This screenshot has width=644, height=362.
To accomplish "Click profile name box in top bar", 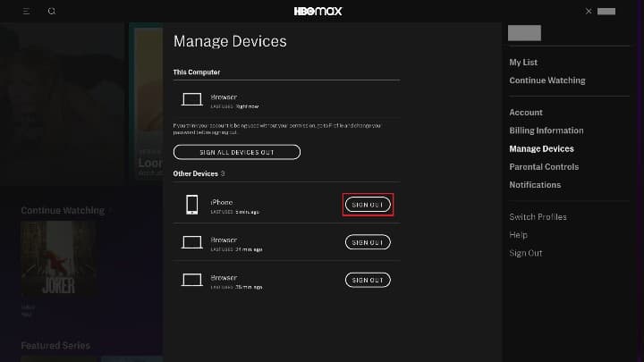I will [606, 11].
